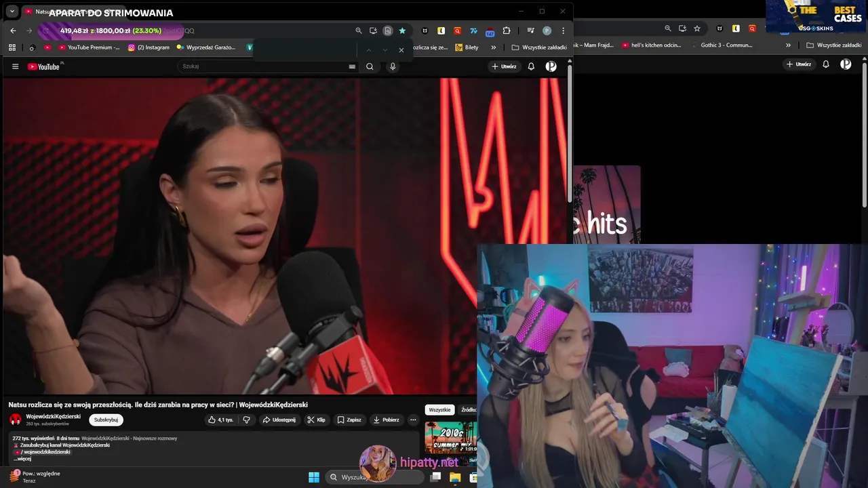Like the video showing 4,1 tys.

pyautogui.click(x=221, y=420)
